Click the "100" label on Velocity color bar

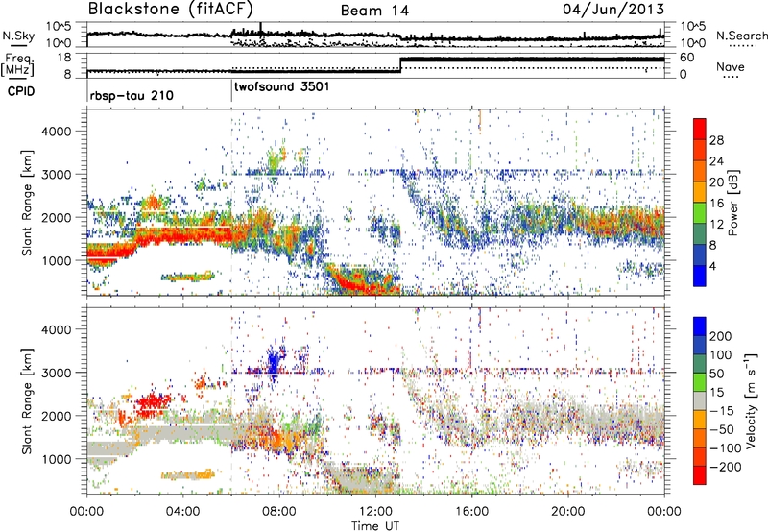pyautogui.click(x=721, y=355)
